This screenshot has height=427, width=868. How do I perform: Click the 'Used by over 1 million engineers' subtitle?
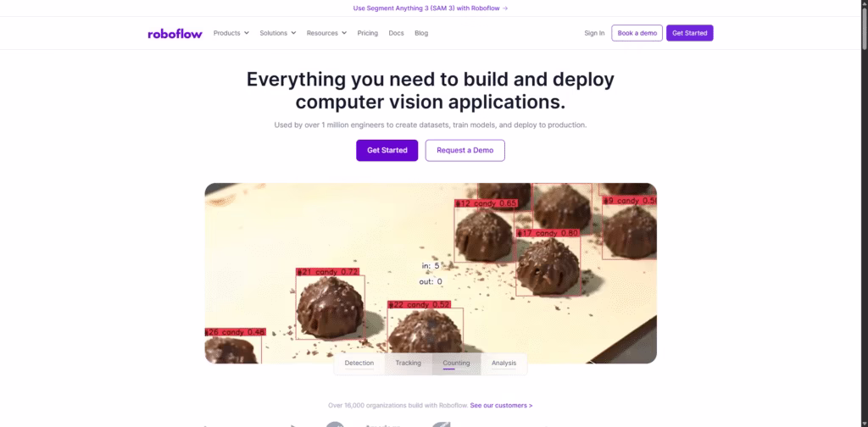[430, 125]
